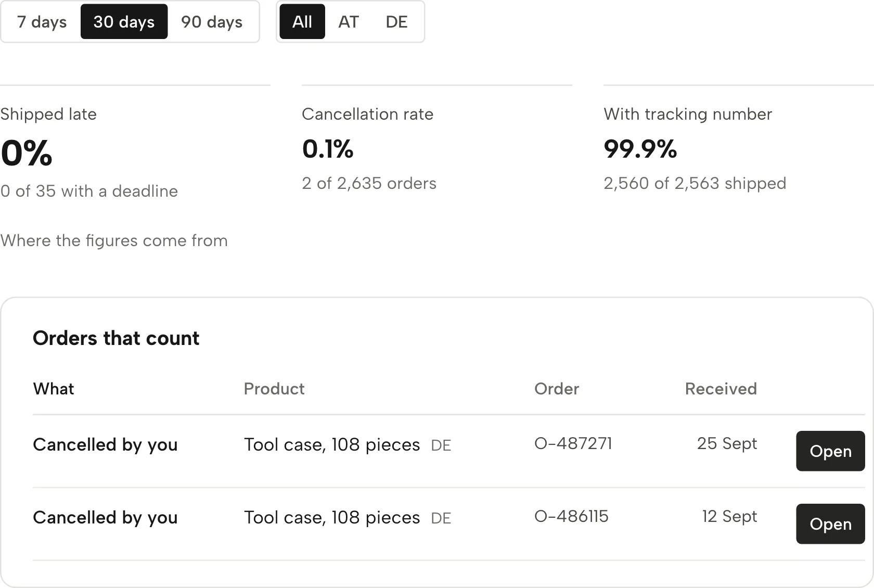Select the 7 days range
Screen dimensions: 874x588
pyautogui.click(x=42, y=22)
